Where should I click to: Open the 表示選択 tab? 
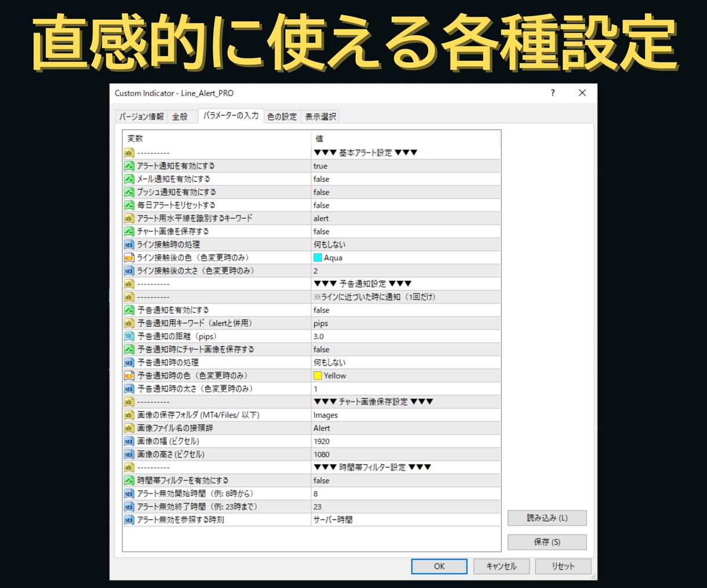[320, 116]
